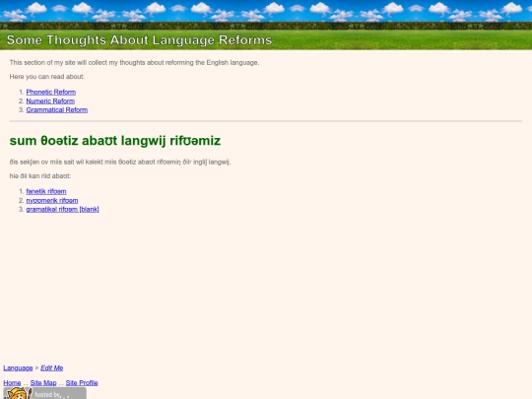
Task: Click the green 'sum θoətiz abaʊt langwij rifʊəmiz' heading
Action: coord(115,141)
